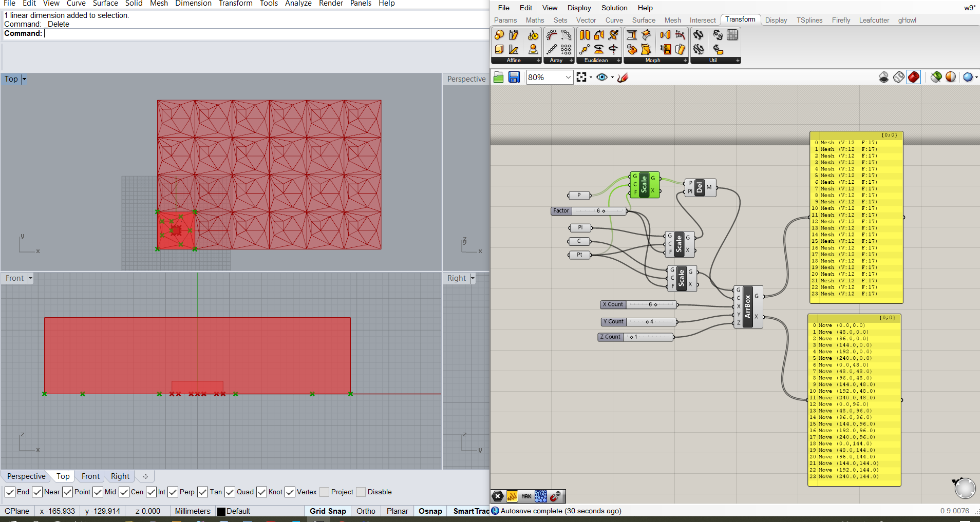Screen dimensions: 980x522
Task: Toggle the Quad osnap checkbox
Action: click(x=230, y=492)
